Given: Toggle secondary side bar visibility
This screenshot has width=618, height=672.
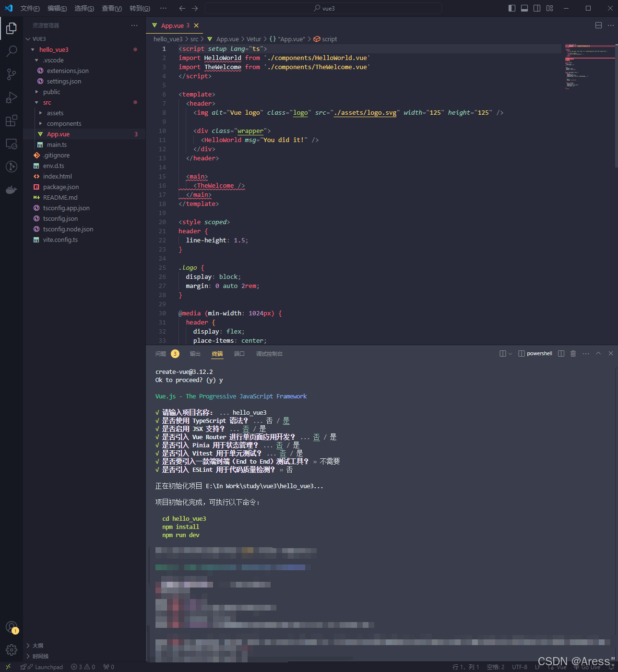Looking at the screenshot, I should (x=537, y=8).
